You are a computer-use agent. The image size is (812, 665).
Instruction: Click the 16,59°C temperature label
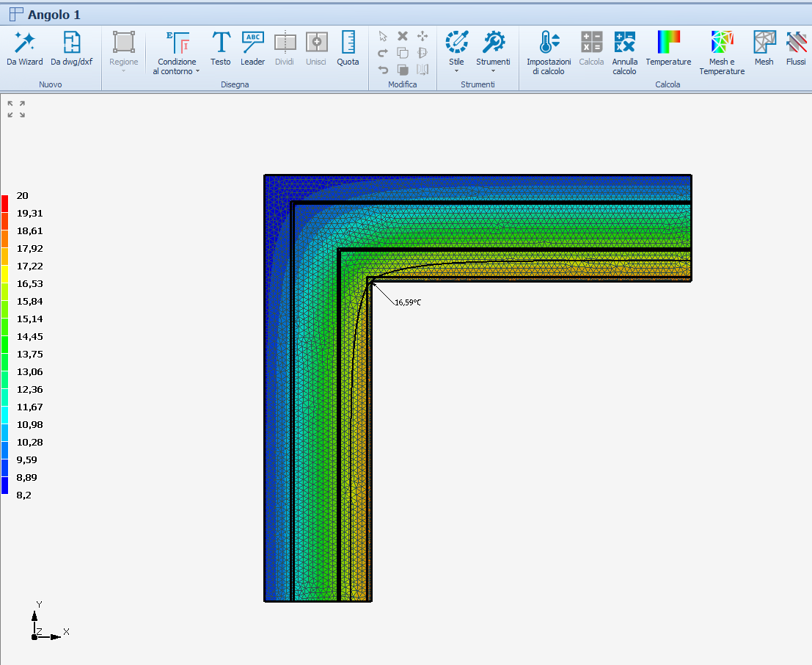(x=408, y=302)
